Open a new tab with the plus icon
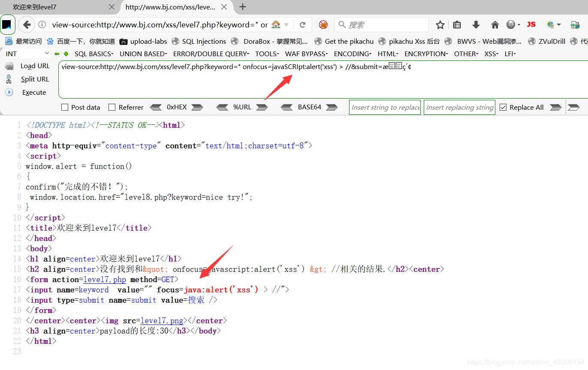Viewport: 588px width, 370px height. pos(243,7)
